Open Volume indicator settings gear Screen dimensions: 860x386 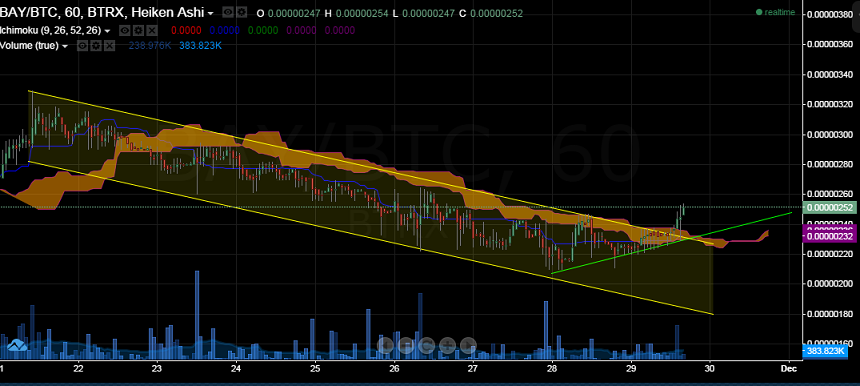[95, 46]
